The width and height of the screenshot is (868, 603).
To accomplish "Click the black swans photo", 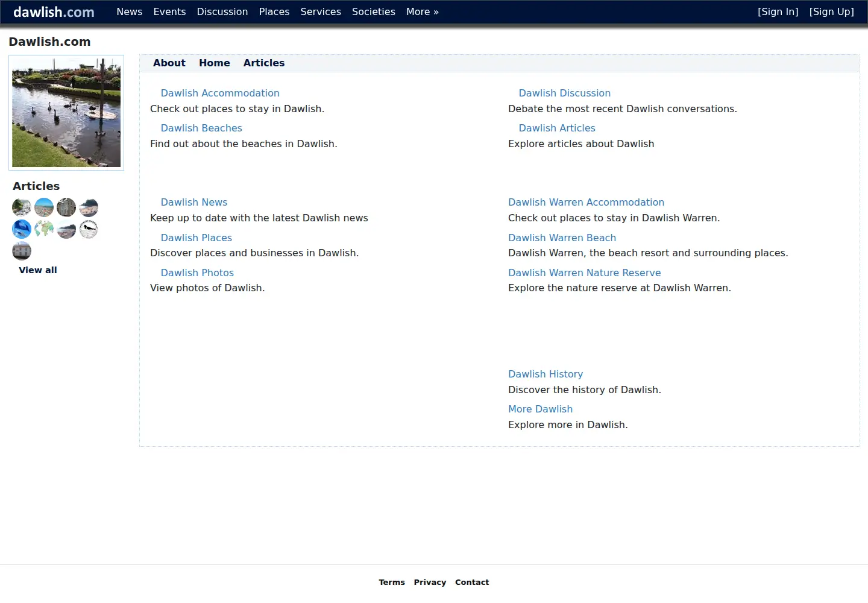I will [66, 113].
